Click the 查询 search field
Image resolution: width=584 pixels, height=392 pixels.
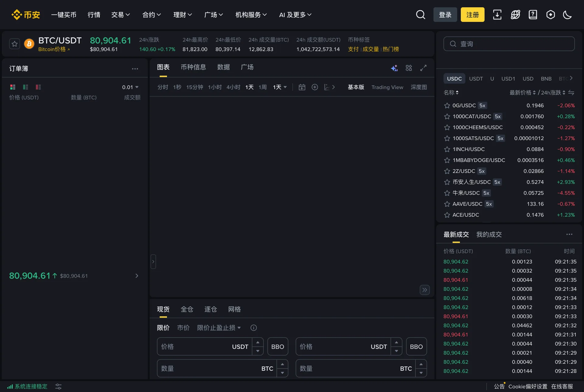[x=509, y=44]
